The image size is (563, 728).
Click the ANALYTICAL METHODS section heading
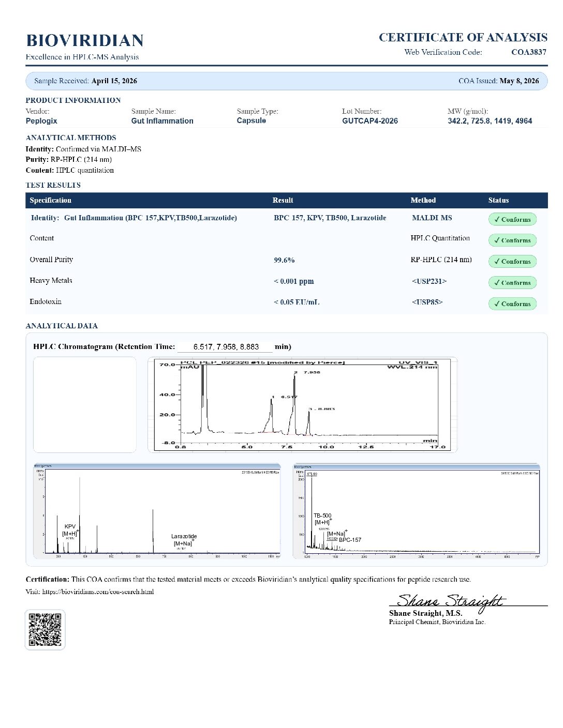click(71, 138)
